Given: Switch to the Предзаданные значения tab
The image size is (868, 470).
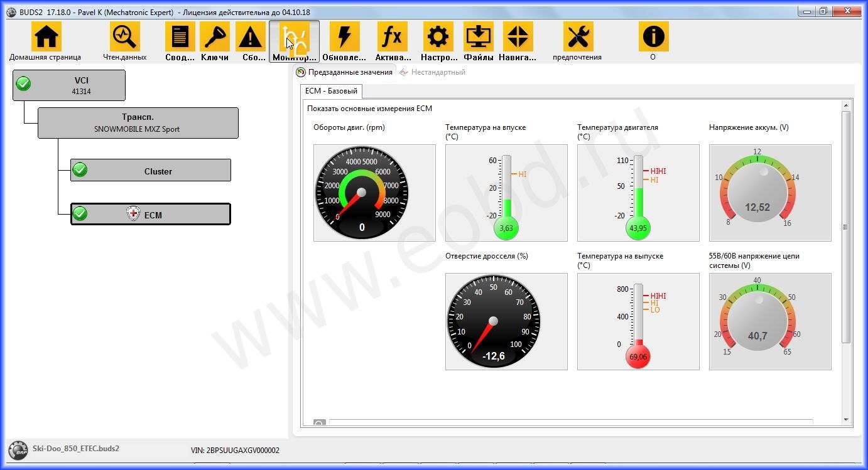Looking at the screenshot, I should tap(345, 72).
